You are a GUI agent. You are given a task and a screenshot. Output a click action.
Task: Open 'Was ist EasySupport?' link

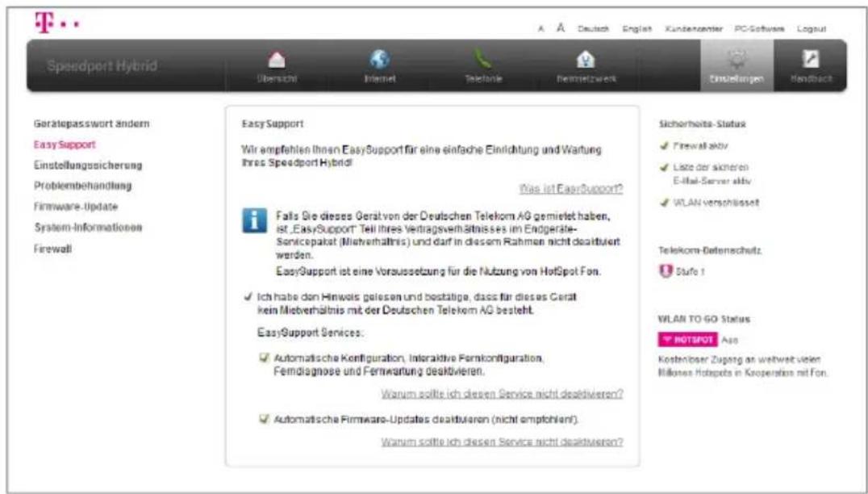[x=570, y=189]
